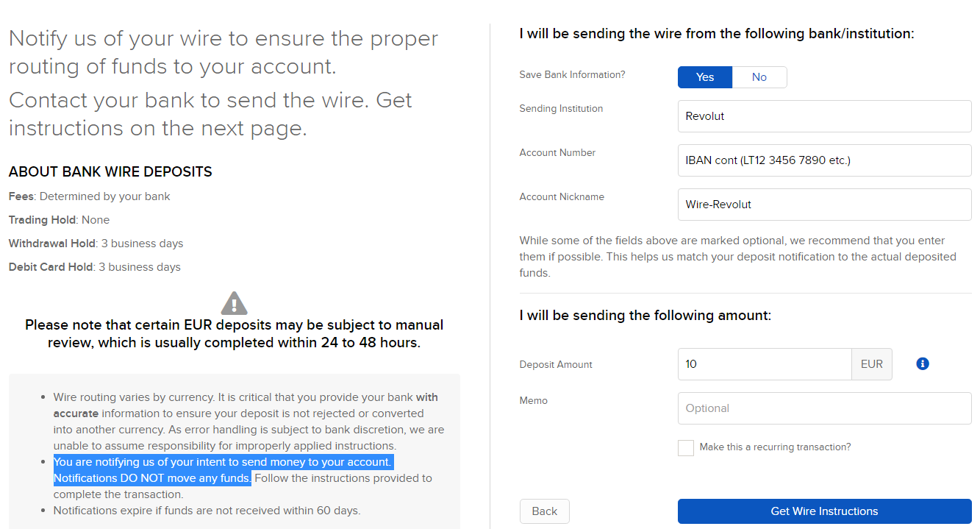
Task: Click the highlighted 'Notifications DO NOT move any funds' text
Action: pyautogui.click(x=152, y=478)
